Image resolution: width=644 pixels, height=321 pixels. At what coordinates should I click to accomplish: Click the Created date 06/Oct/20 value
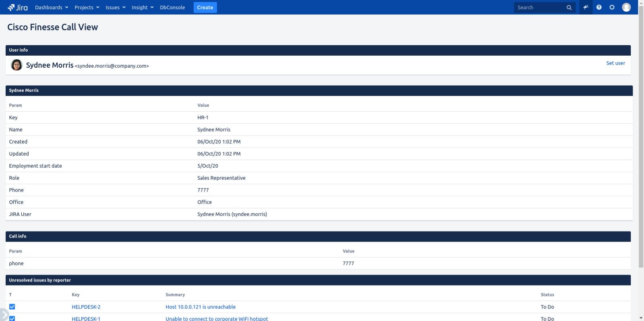tap(219, 142)
